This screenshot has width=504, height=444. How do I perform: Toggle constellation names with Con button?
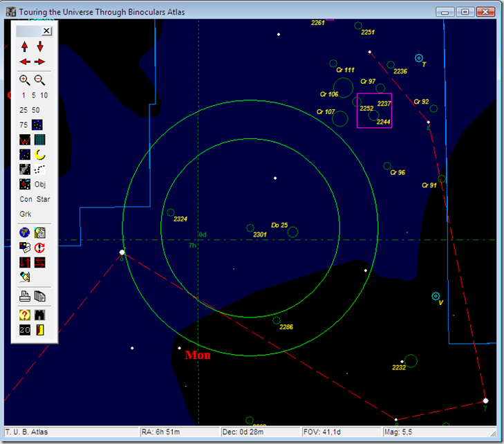tap(26, 199)
